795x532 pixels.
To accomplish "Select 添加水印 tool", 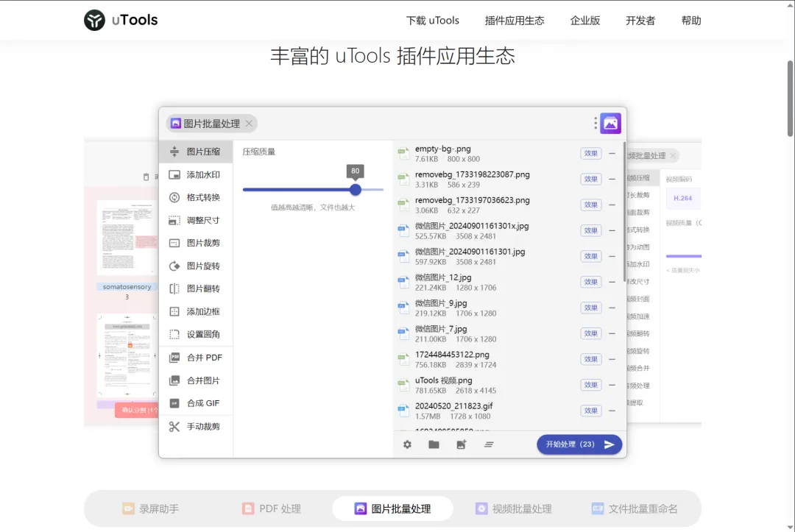I will 196,175.
